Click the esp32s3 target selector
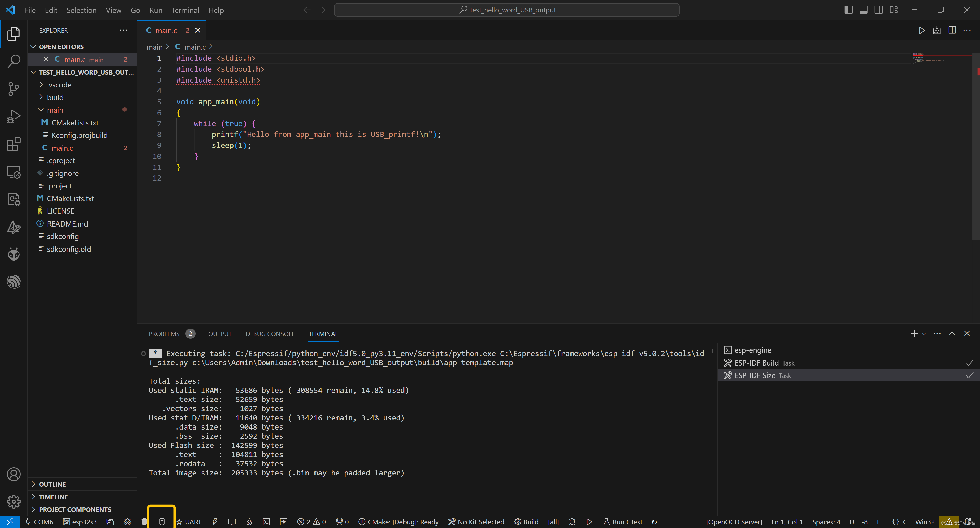Viewport: 980px width, 528px height. pos(80,522)
